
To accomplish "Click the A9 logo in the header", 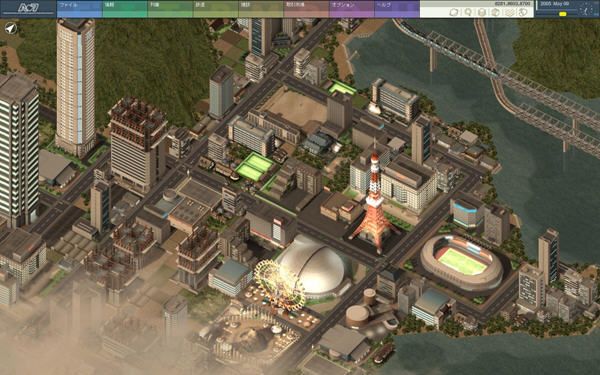I will (x=28, y=8).
